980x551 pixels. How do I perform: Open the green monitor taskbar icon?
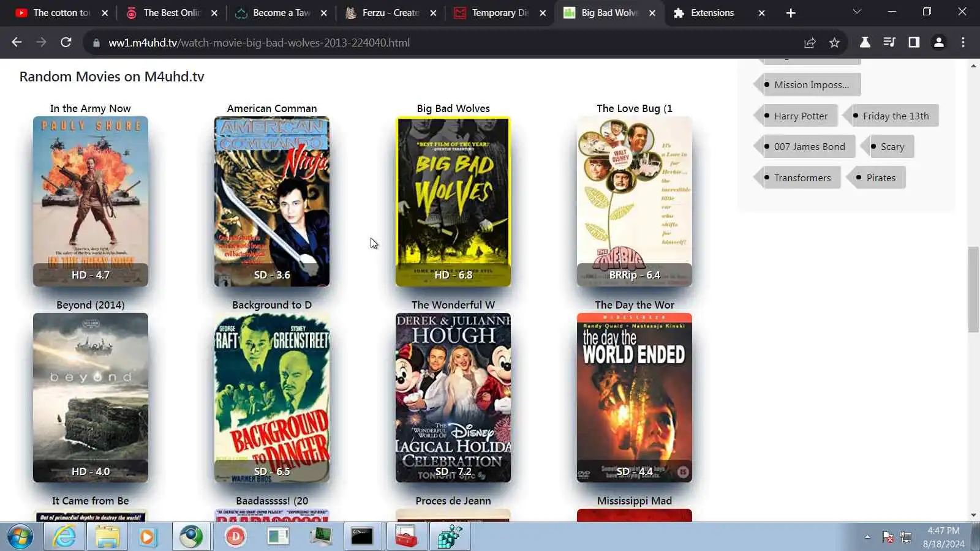[x=320, y=537]
